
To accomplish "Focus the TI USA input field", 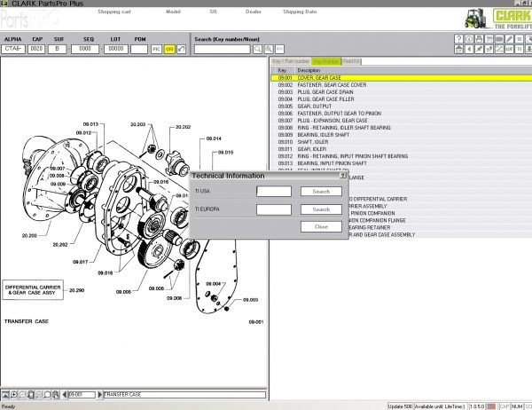I will click(x=274, y=192).
